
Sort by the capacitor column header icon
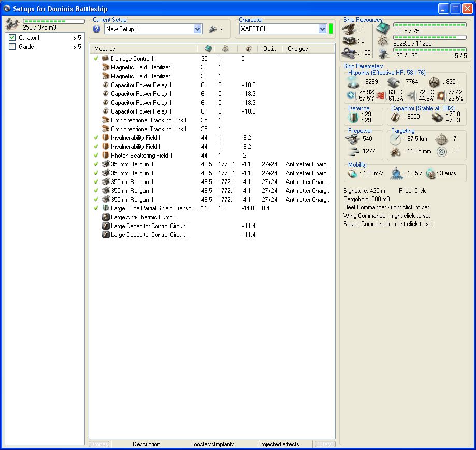pos(248,49)
